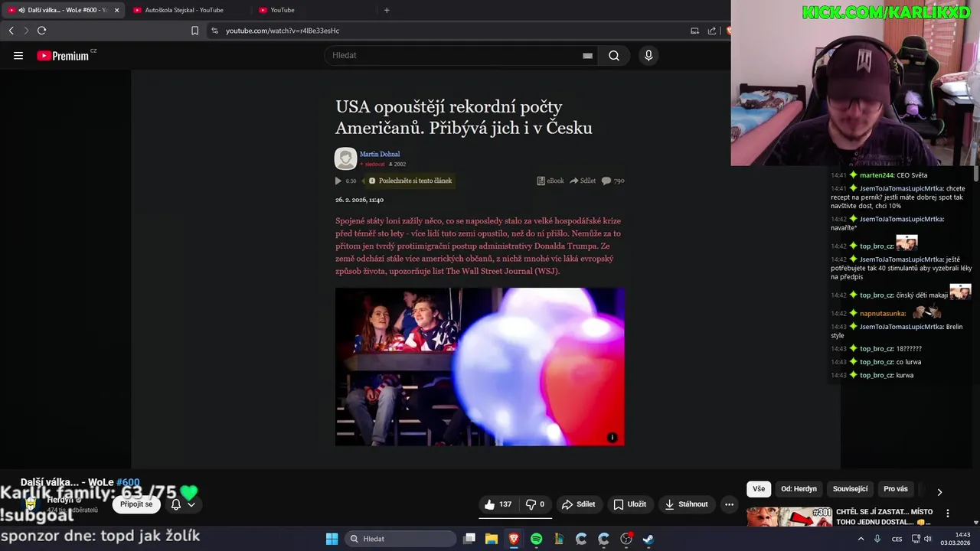Click the Připojit se join button
This screenshot has height=551, width=980.
tap(136, 504)
